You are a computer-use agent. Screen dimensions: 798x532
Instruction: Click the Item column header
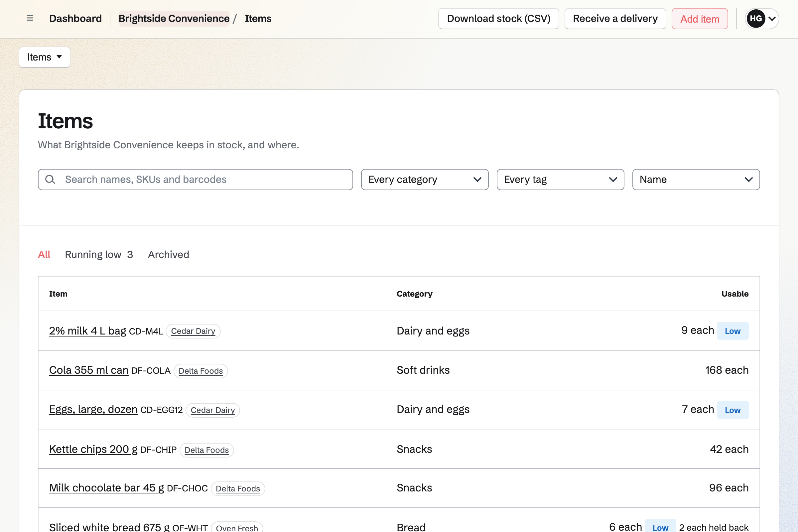click(59, 294)
